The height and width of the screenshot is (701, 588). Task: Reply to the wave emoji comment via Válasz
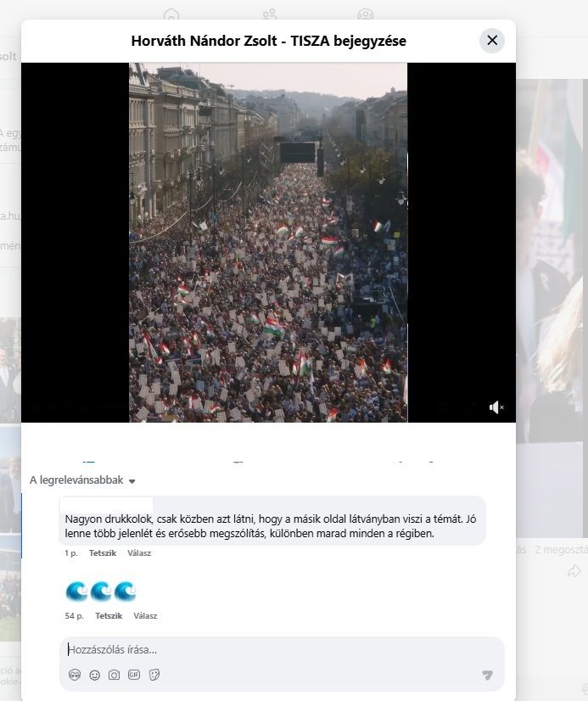click(145, 615)
